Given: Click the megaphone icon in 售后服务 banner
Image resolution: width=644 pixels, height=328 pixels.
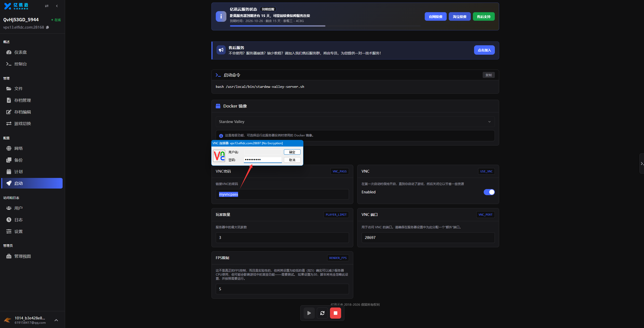Looking at the screenshot, I should click(221, 50).
